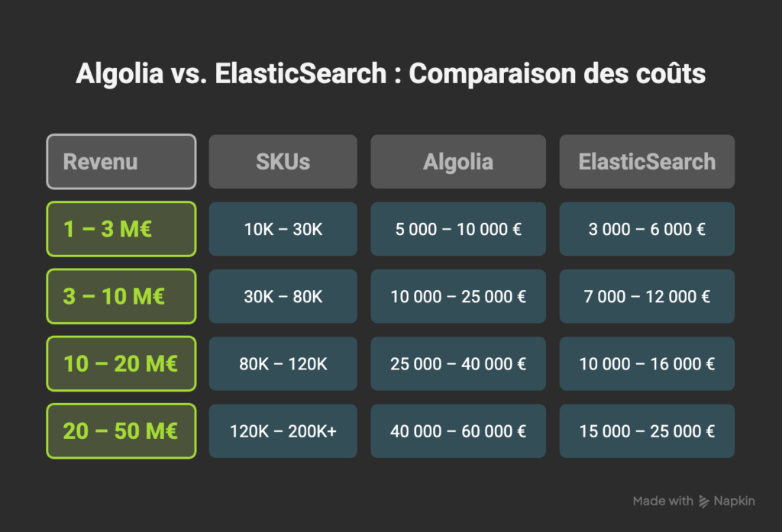This screenshot has height=532, width=782.
Task: Click the Napkin logo icon
Action: pyautogui.click(x=704, y=501)
